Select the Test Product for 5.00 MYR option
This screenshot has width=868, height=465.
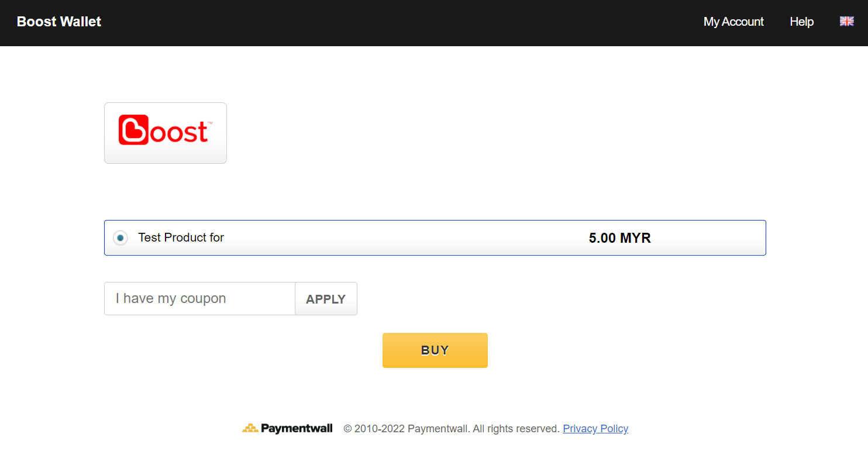(435, 237)
